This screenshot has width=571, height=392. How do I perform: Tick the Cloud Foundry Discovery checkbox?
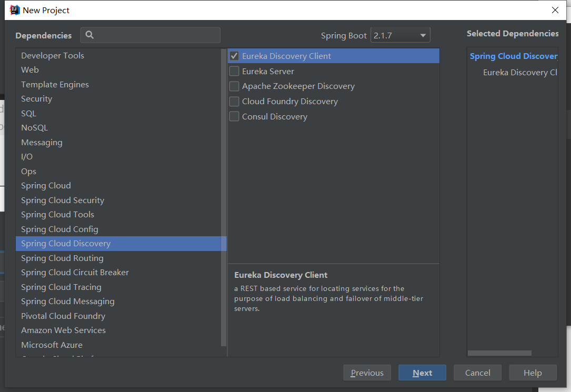[x=234, y=101]
